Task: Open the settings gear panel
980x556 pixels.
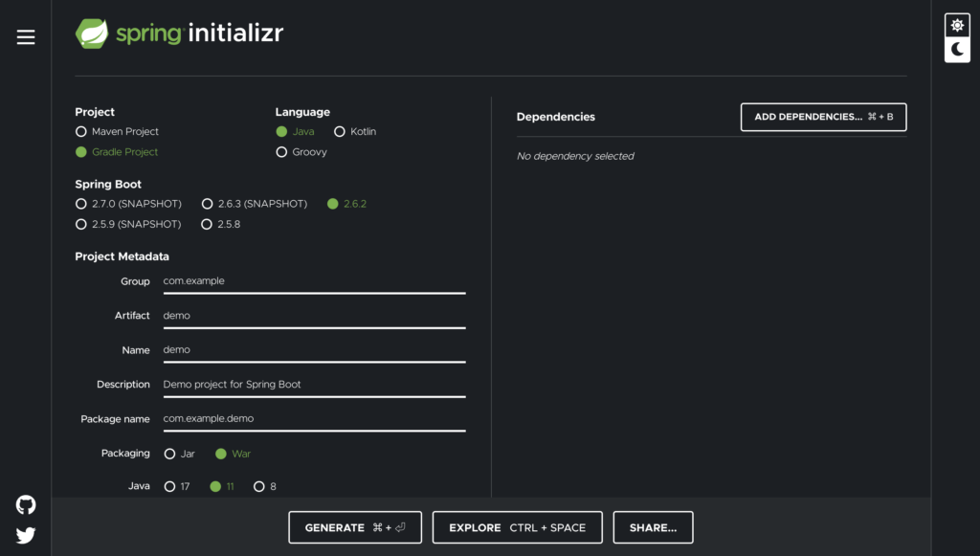Action: tap(956, 25)
